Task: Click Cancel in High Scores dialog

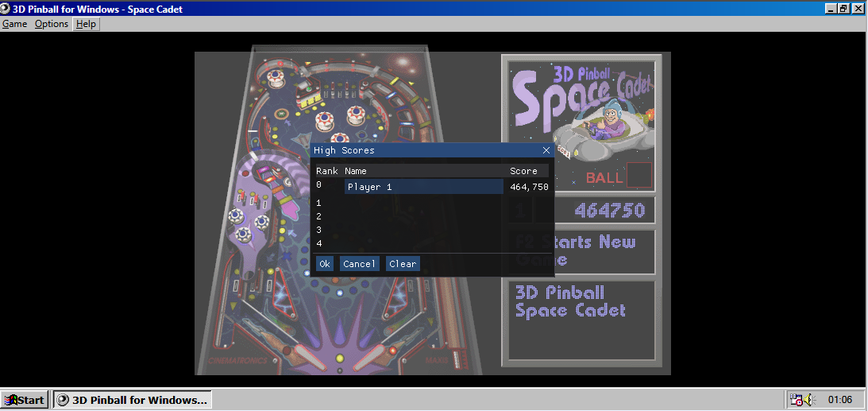Action: (359, 264)
